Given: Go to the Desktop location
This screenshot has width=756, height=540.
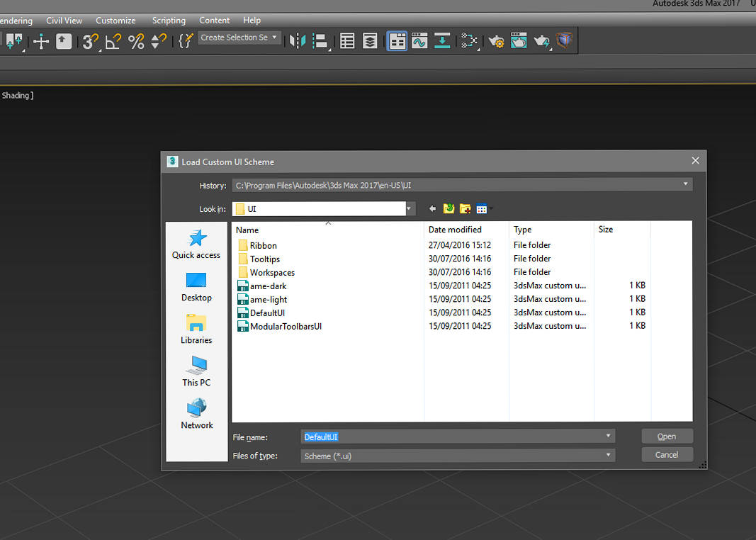Looking at the screenshot, I should pos(196,287).
